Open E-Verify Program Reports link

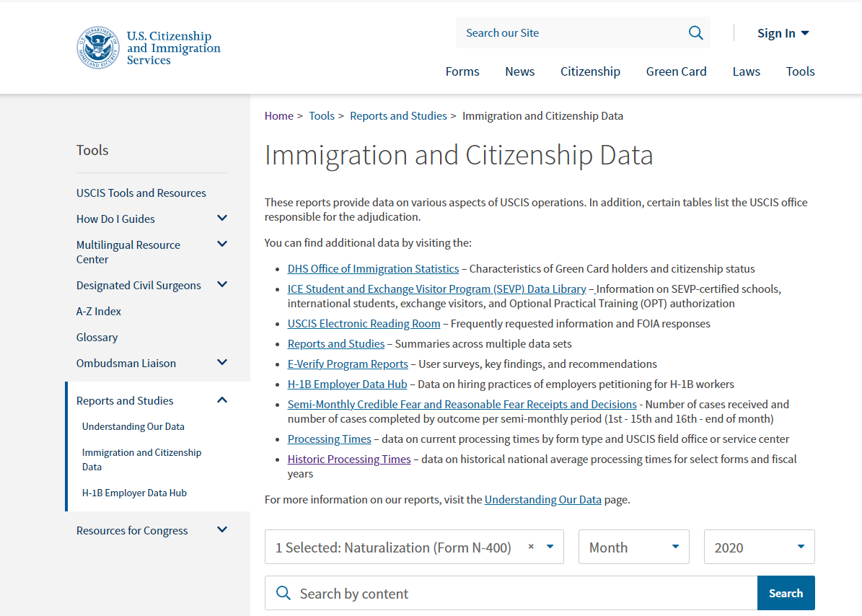[x=348, y=364]
